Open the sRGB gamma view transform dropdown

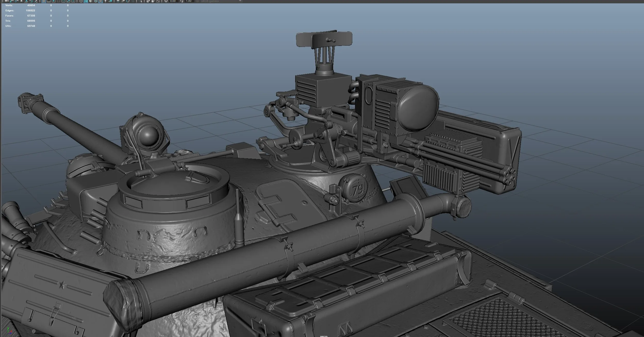pos(221,1)
